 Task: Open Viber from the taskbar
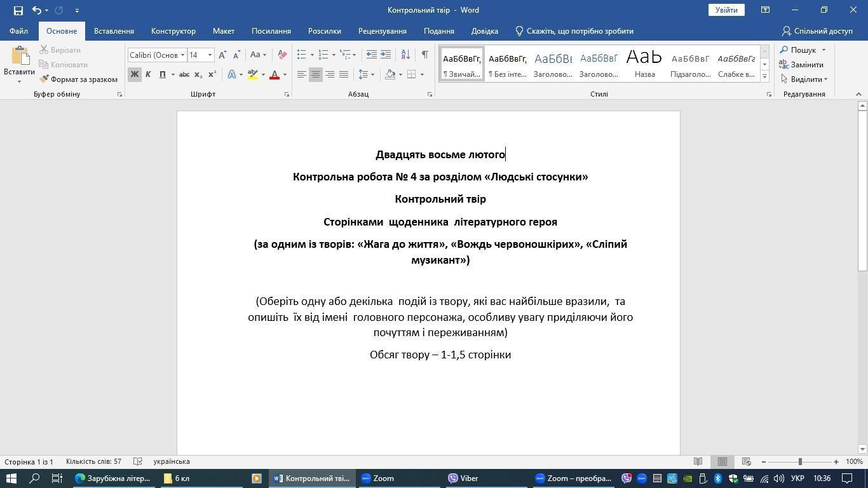[463, 478]
